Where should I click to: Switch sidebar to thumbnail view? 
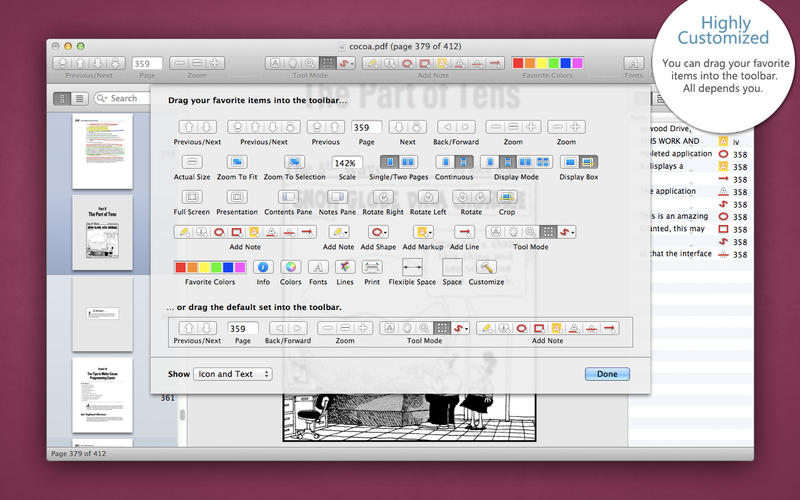point(62,98)
